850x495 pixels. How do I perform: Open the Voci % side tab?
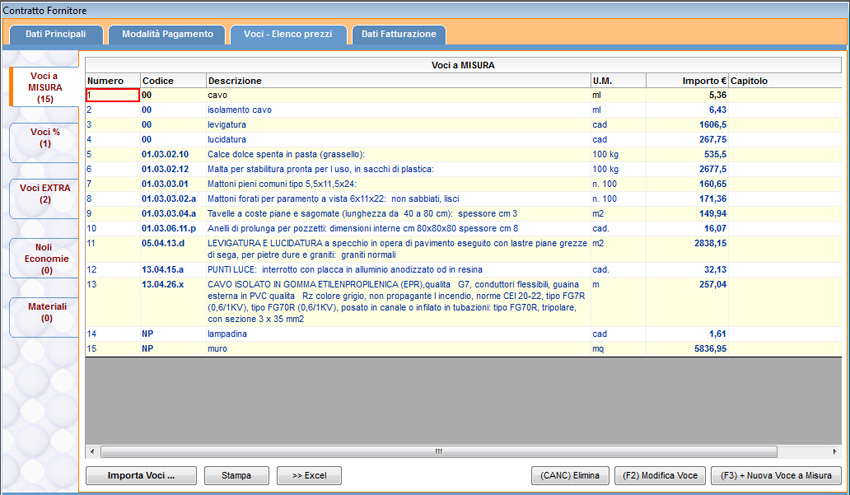point(44,138)
